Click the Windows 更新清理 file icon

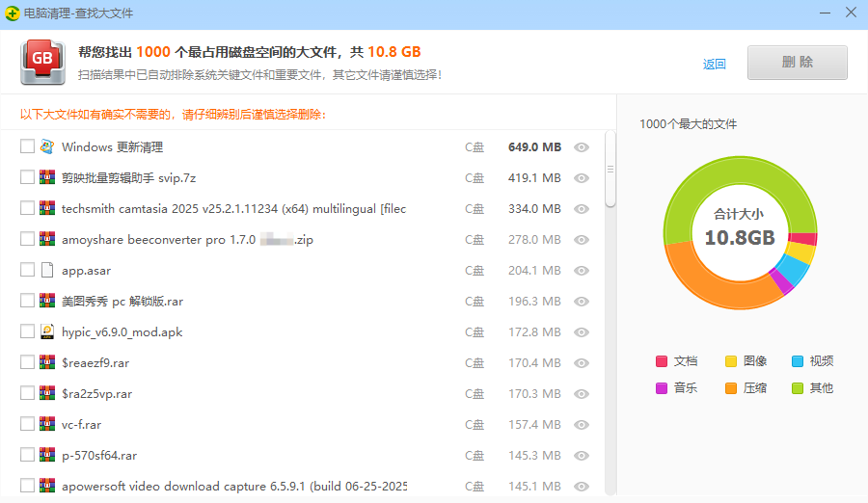click(x=47, y=147)
